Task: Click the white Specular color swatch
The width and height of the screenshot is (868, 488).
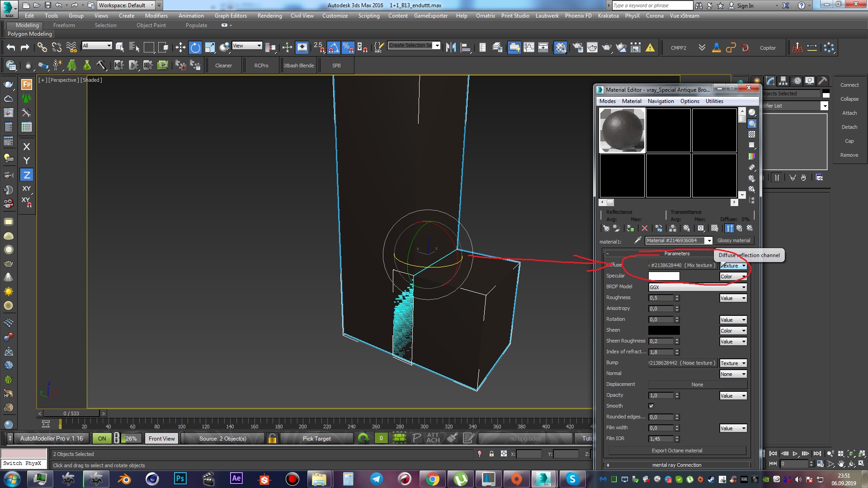Action: tap(664, 276)
